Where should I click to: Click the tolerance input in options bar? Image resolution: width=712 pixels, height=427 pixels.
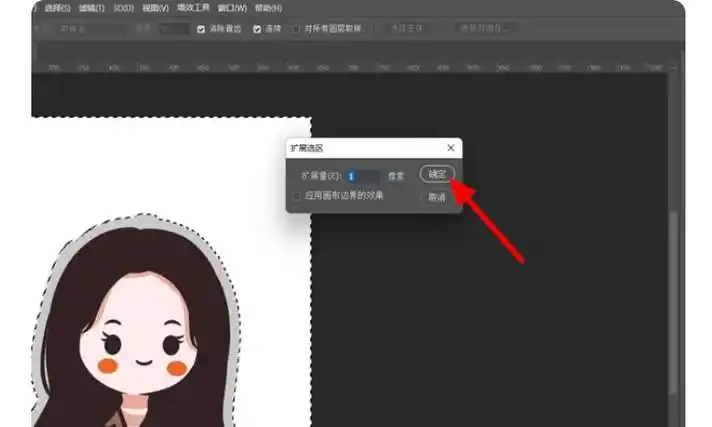[x=174, y=29]
